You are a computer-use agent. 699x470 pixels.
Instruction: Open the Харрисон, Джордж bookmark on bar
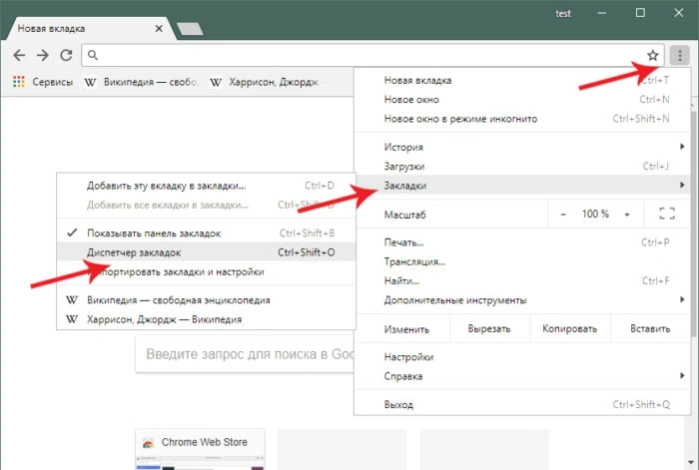click(x=266, y=82)
